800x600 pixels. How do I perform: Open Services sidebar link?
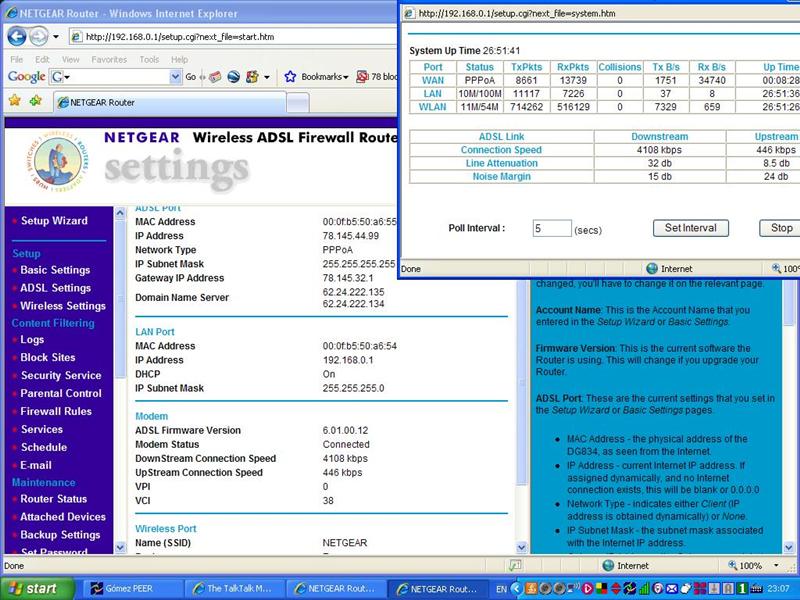click(42, 429)
